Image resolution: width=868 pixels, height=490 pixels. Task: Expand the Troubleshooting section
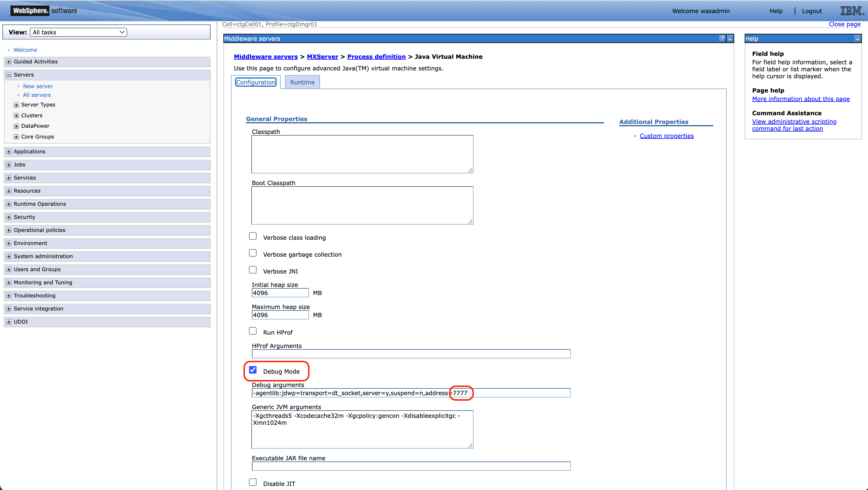9,296
